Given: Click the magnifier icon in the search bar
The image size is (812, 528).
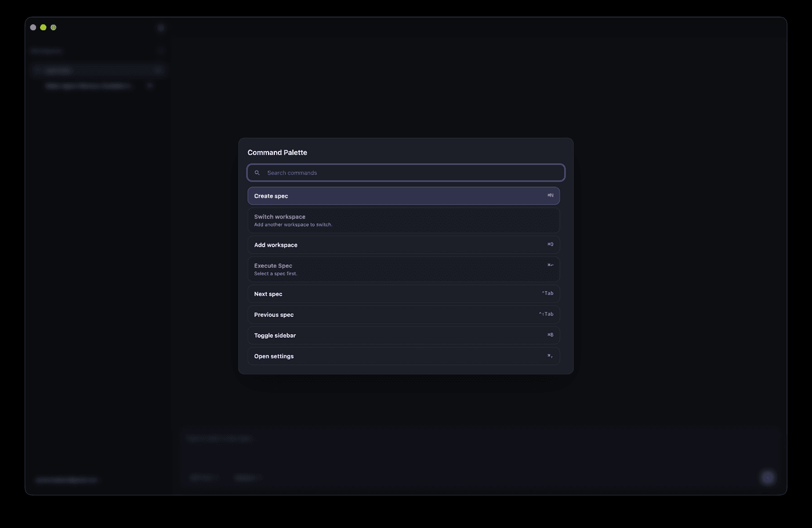Looking at the screenshot, I should click(257, 173).
